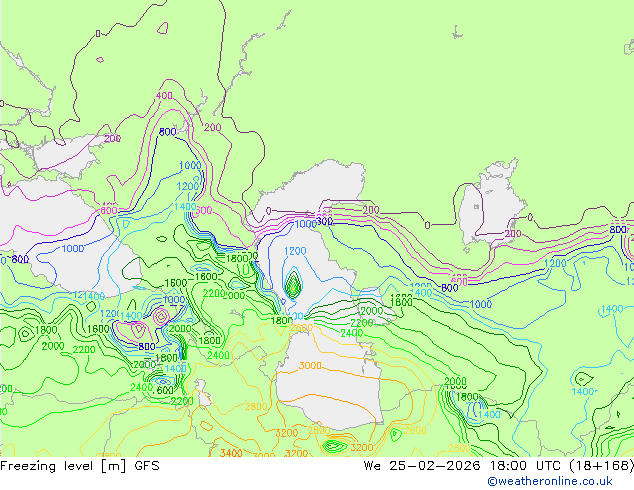The height and width of the screenshot is (490, 634).
Task: Click the orange 3000 contour label
Action: [310, 365]
